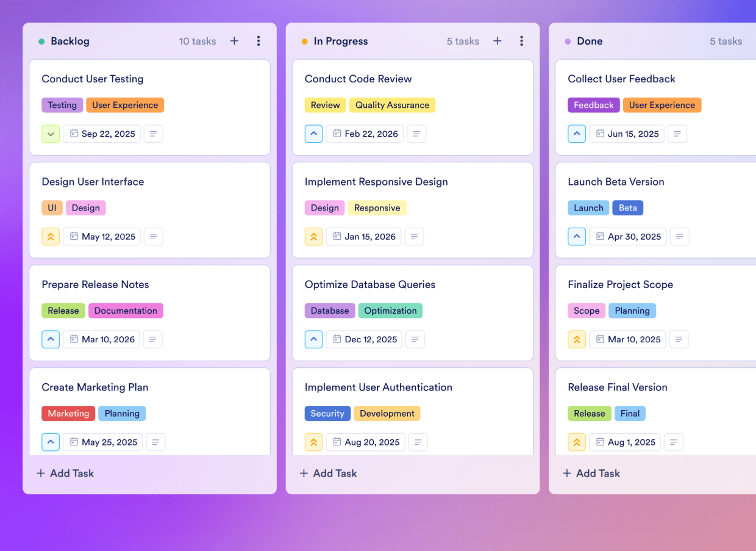Click the plus icon in the Backlog column header
The height and width of the screenshot is (551, 756).
tap(234, 41)
